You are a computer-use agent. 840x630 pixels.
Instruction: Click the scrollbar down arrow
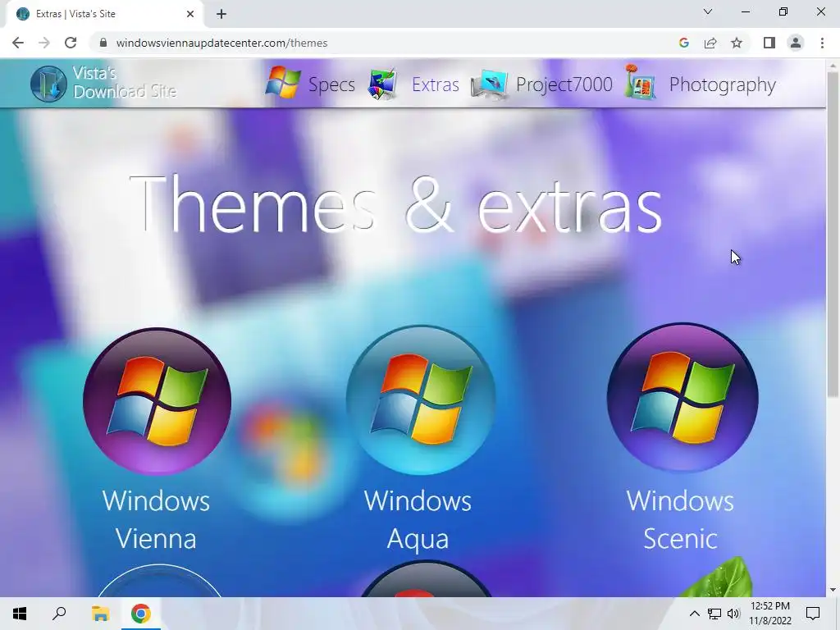click(833, 590)
